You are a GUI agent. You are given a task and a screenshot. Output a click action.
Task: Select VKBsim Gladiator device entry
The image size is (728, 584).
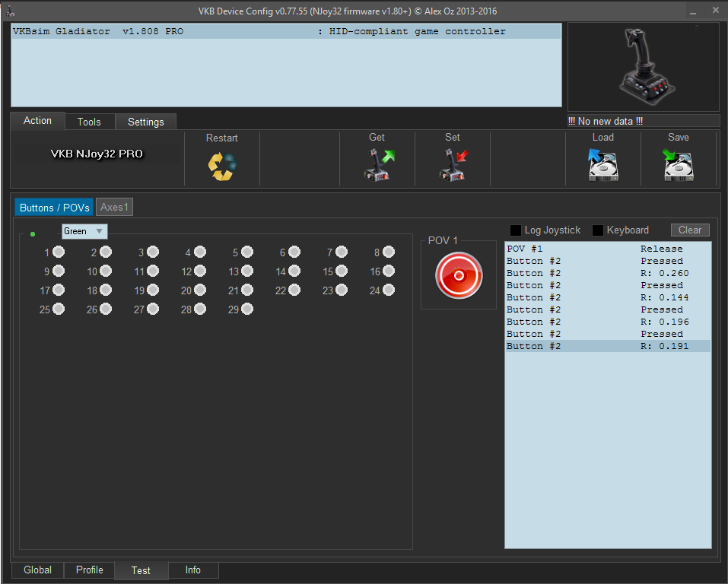click(x=286, y=32)
